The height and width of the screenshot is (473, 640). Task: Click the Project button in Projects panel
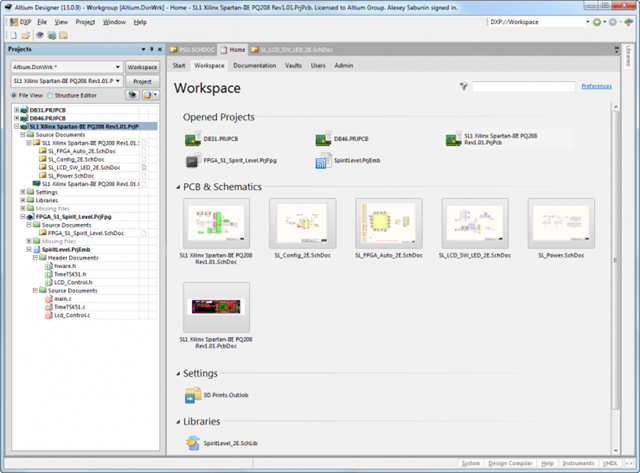[x=142, y=81]
